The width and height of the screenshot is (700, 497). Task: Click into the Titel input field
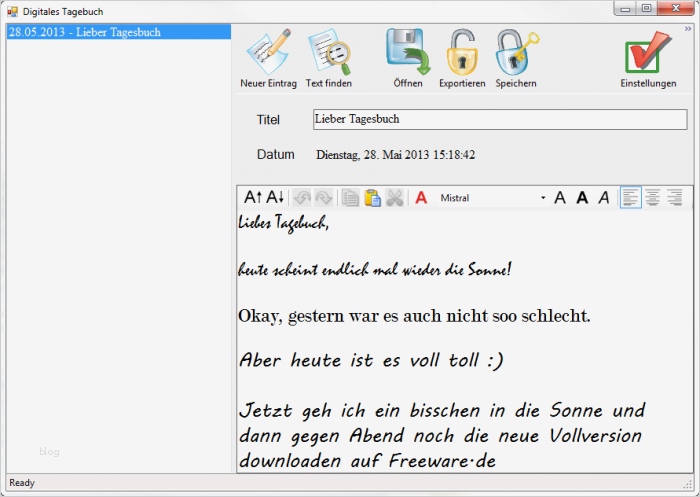(500, 119)
